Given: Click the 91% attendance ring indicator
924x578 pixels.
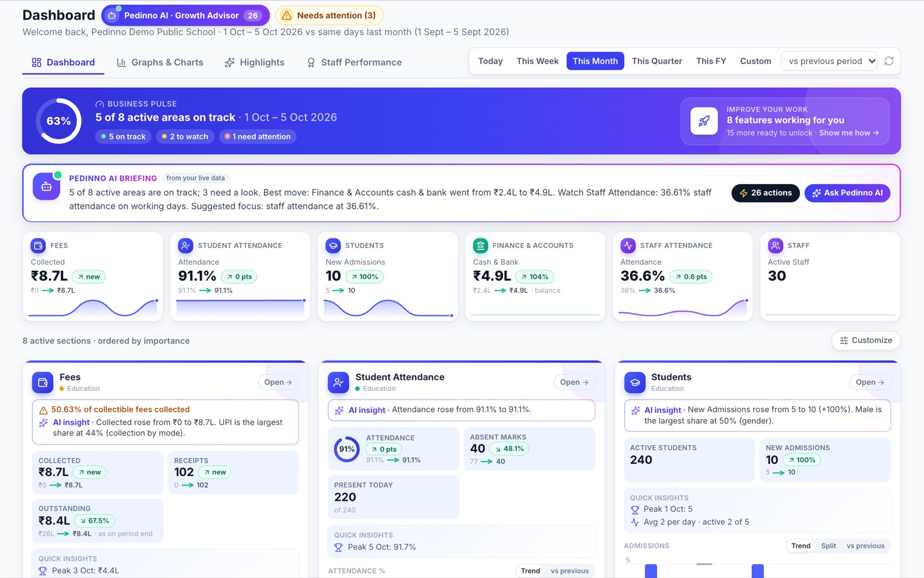Looking at the screenshot, I should [x=347, y=449].
